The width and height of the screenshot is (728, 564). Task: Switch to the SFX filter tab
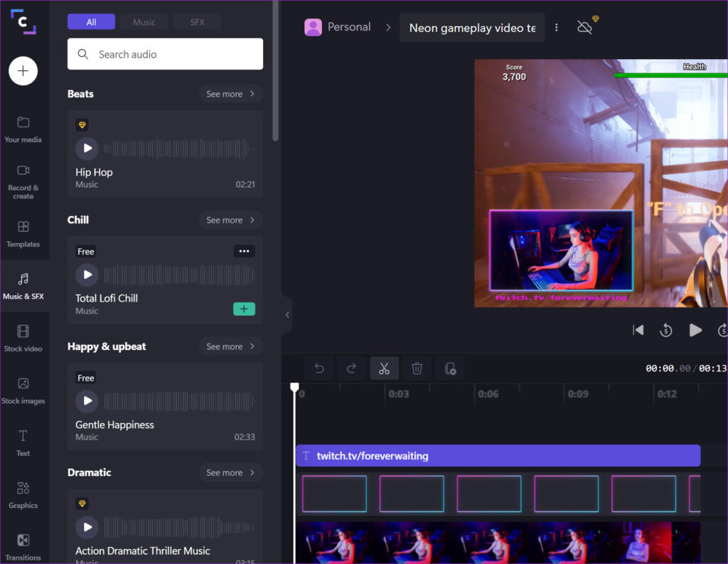(196, 21)
